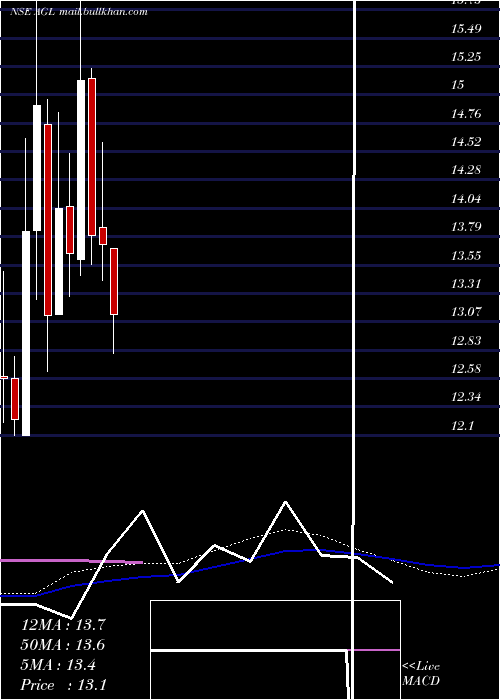Click the 50MA : 13.6 value

coord(63,645)
